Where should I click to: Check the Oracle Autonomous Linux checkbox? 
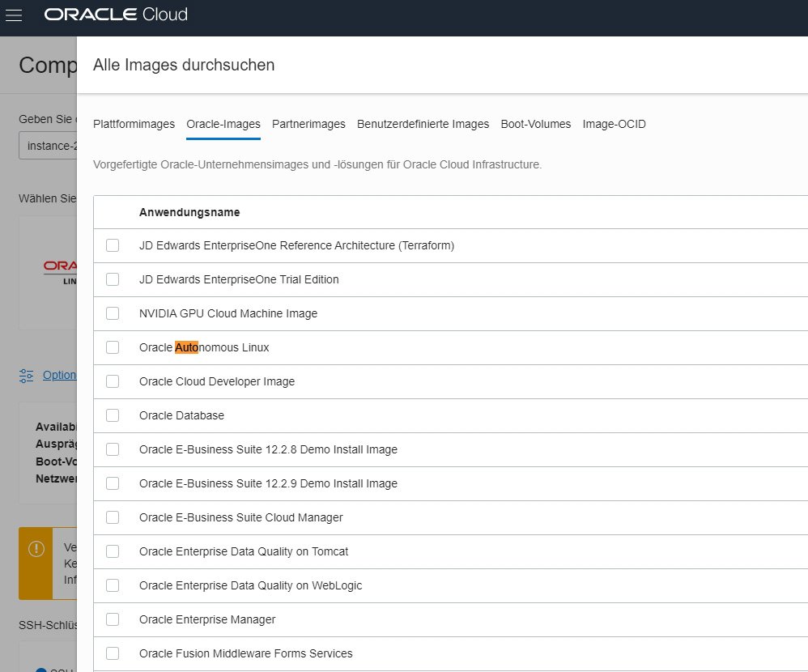coord(113,347)
